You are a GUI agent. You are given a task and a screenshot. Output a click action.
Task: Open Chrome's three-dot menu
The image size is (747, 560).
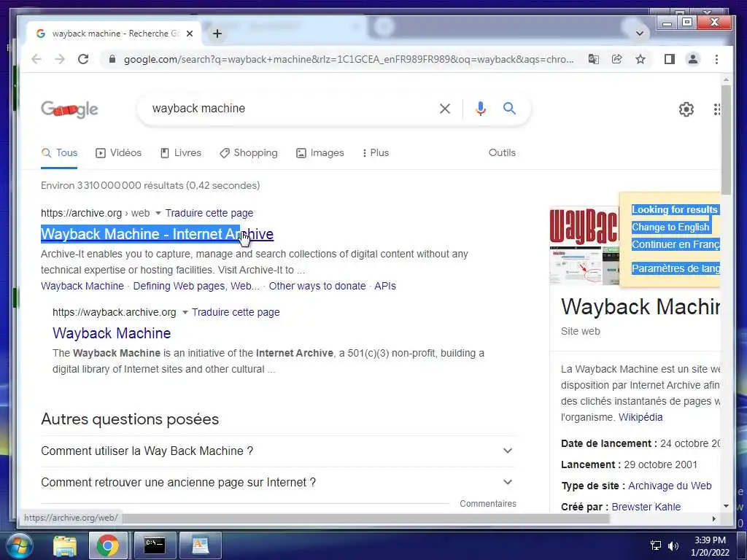pyautogui.click(x=716, y=59)
